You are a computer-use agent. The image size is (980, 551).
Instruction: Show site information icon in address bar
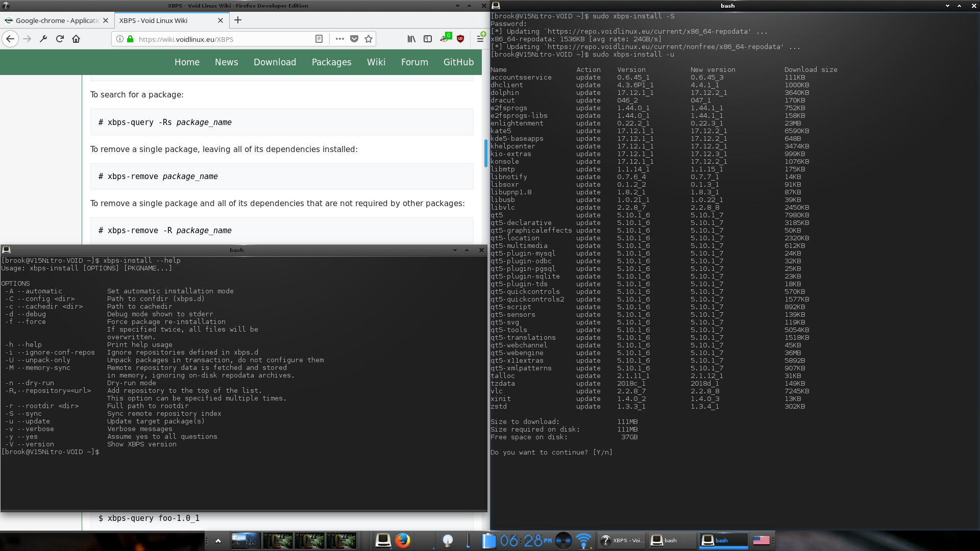tap(119, 39)
